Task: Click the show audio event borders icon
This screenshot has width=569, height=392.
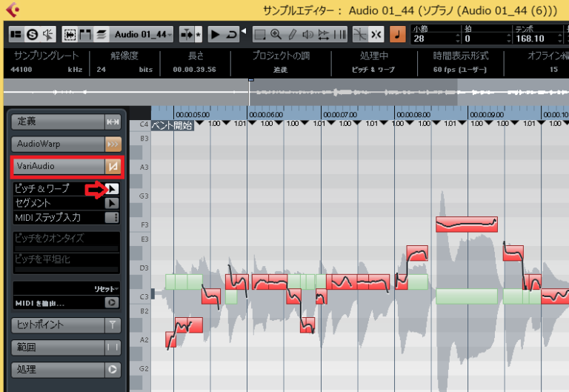Action: [70, 35]
